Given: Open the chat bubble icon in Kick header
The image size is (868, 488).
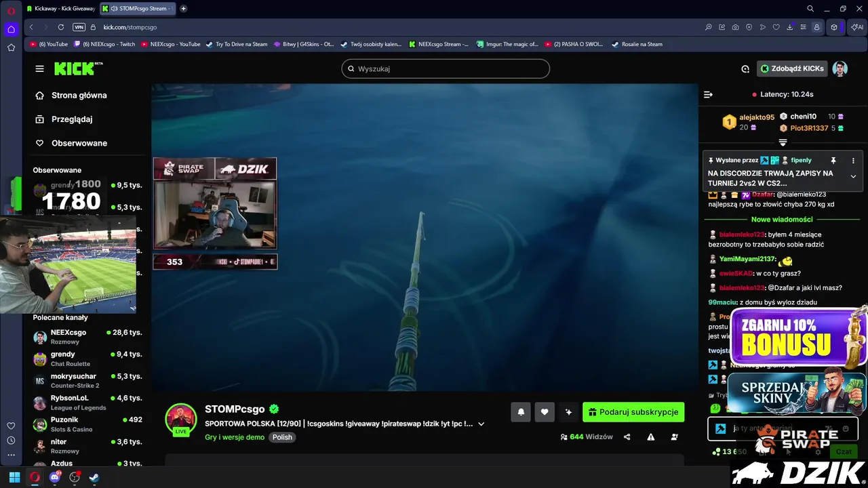Looking at the screenshot, I should (x=745, y=68).
